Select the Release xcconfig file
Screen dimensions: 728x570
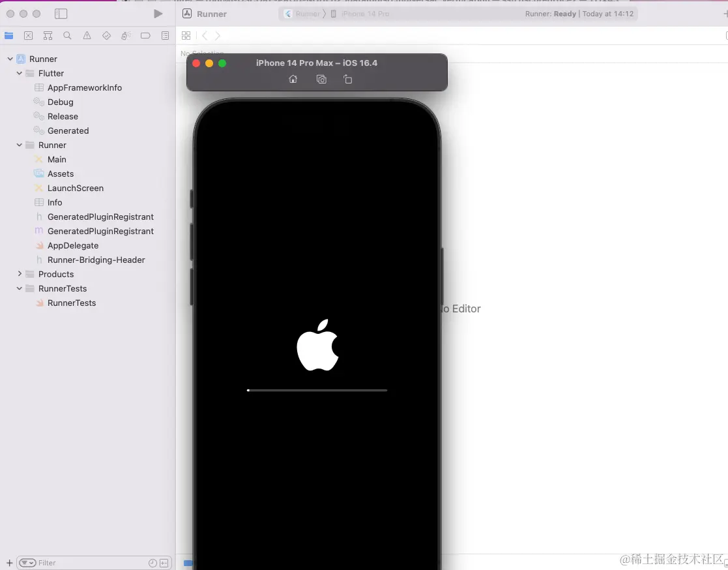tap(63, 117)
